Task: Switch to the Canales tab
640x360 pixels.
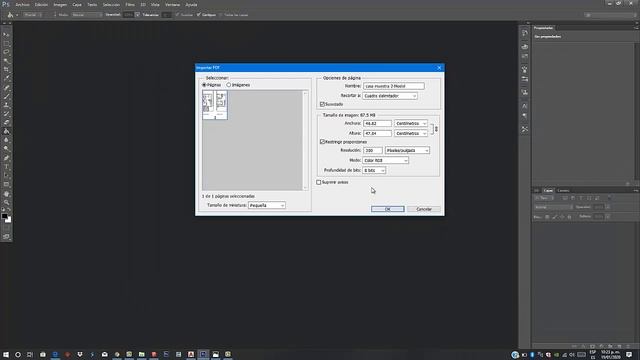Action: [x=563, y=191]
